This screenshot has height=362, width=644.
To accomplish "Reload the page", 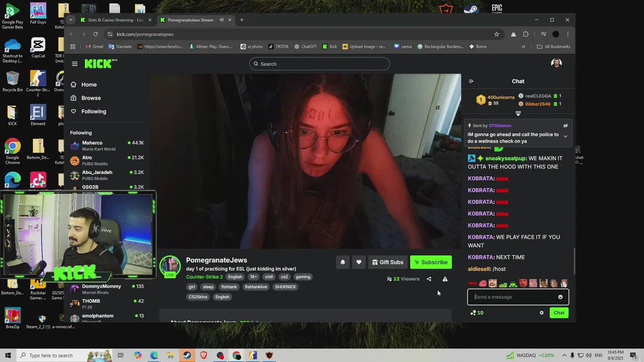I will click(96, 34).
